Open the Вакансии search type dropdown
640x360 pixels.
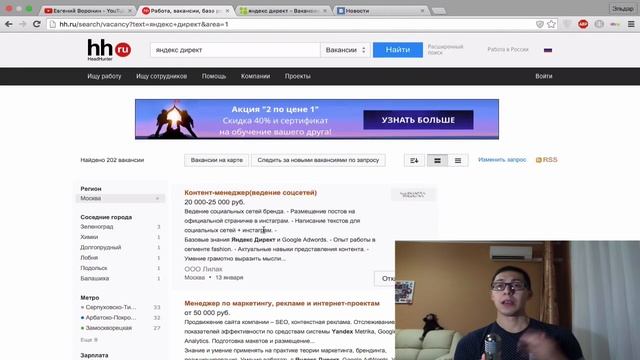[345, 50]
